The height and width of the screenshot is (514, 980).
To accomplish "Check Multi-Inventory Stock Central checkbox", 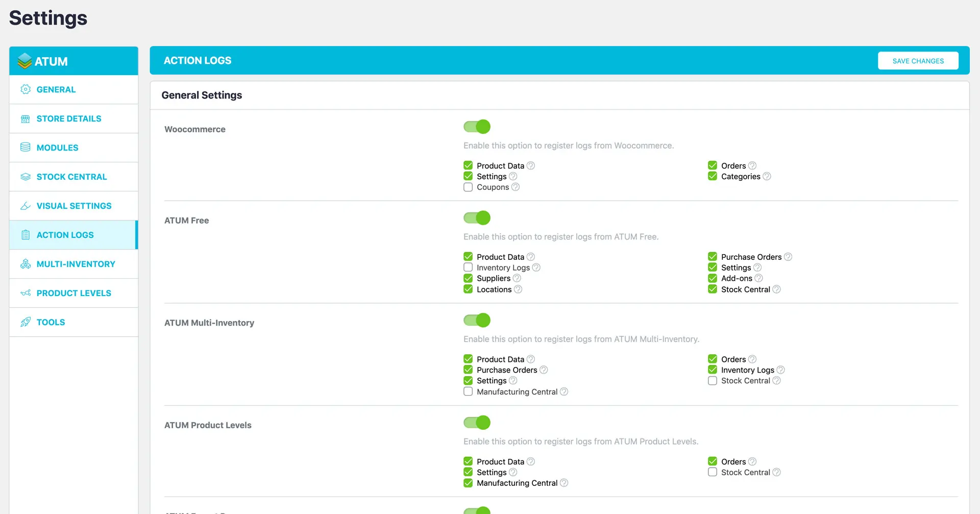I will (713, 381).
